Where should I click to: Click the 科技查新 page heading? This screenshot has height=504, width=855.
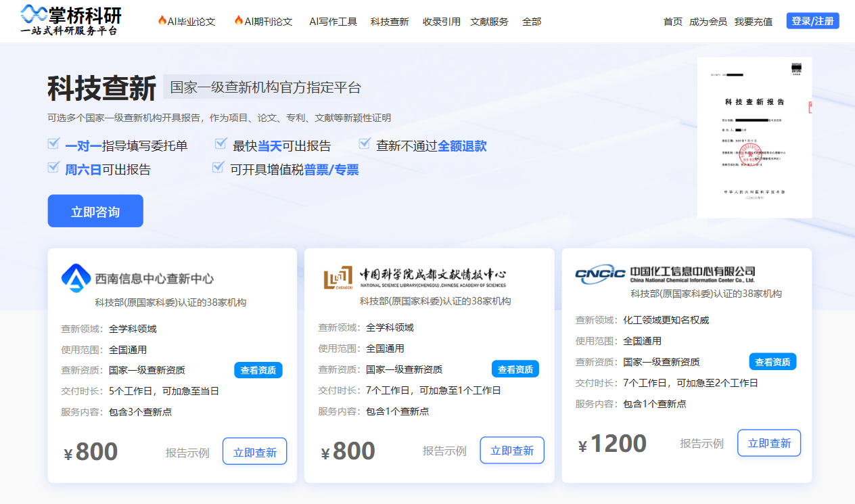point(101,88)
